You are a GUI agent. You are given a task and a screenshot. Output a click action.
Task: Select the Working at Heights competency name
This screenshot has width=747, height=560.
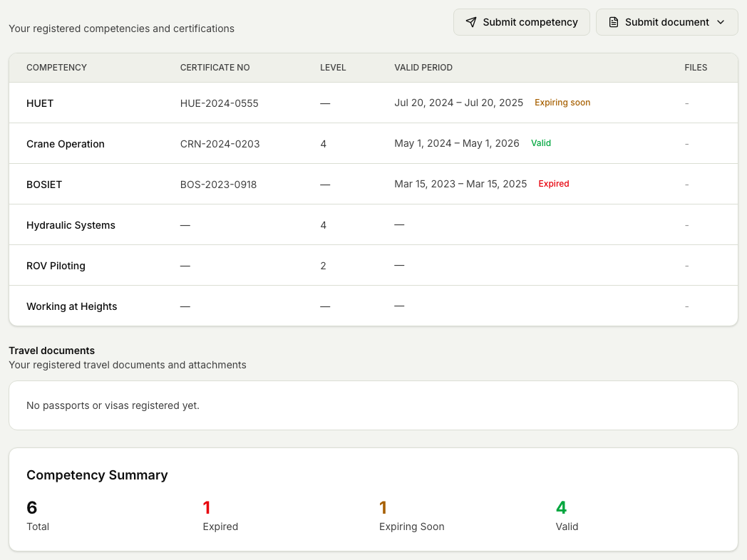tap(72, 306)
